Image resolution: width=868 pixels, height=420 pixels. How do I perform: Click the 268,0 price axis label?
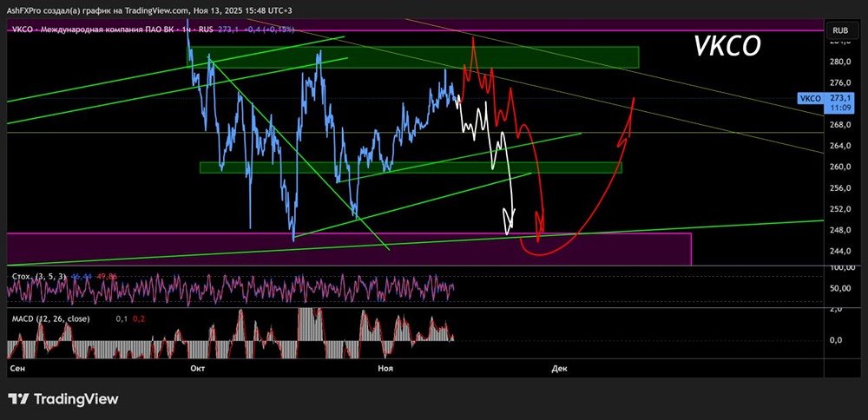pos(838,125)
